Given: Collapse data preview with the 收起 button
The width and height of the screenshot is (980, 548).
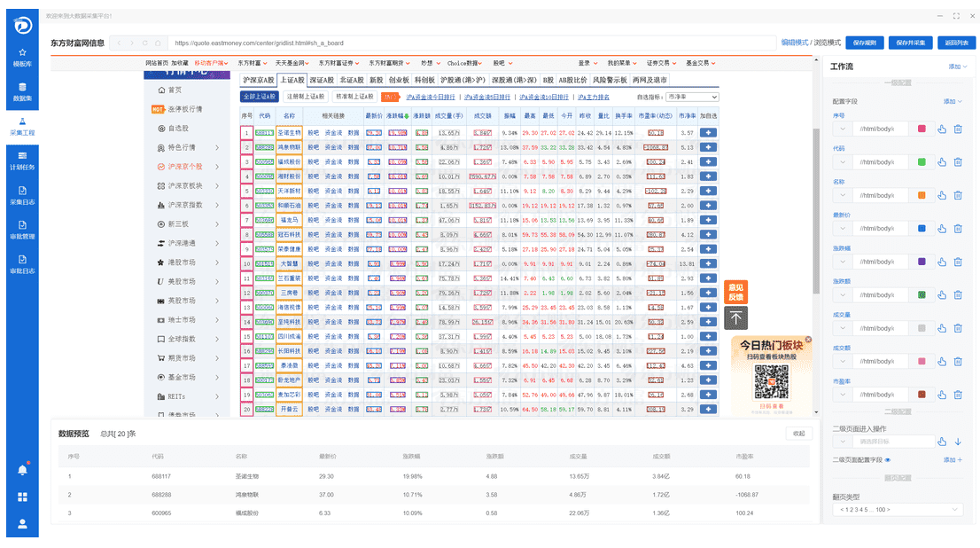Looking at the screenshot, I should point(798,434).
